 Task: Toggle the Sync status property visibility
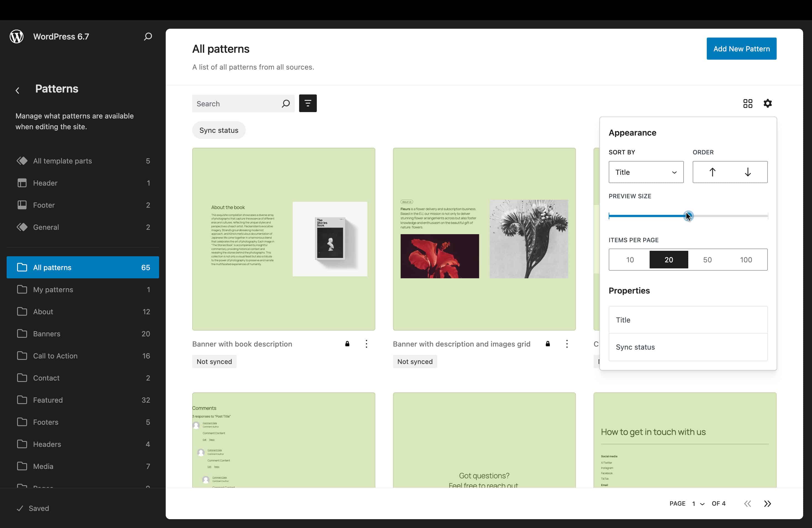[x=688, y=347]
